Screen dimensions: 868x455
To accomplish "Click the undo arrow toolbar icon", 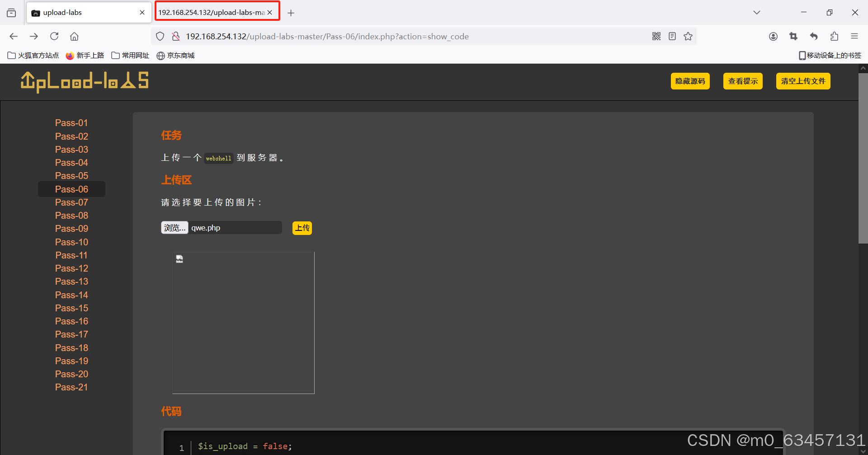I will [814, 37].
